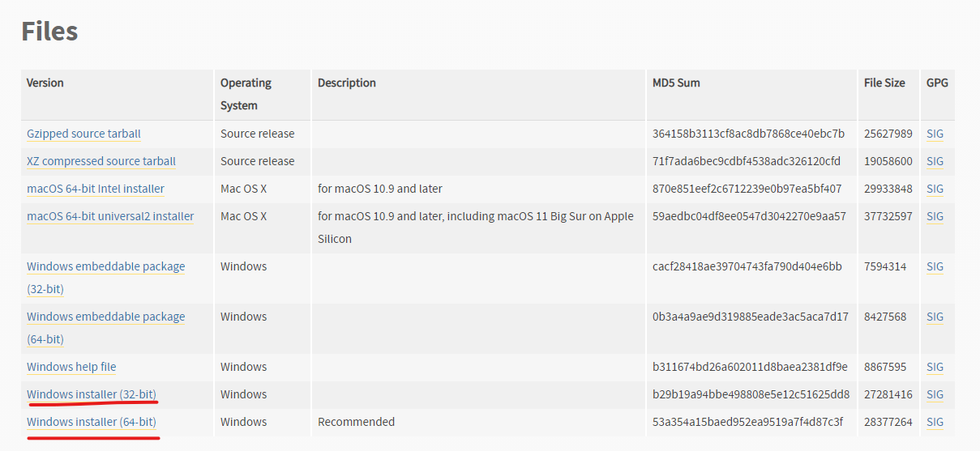This screenshot has height=451, width=980.
Task: Click SIG for Windows help file
Action: click(x=935, y=367)
